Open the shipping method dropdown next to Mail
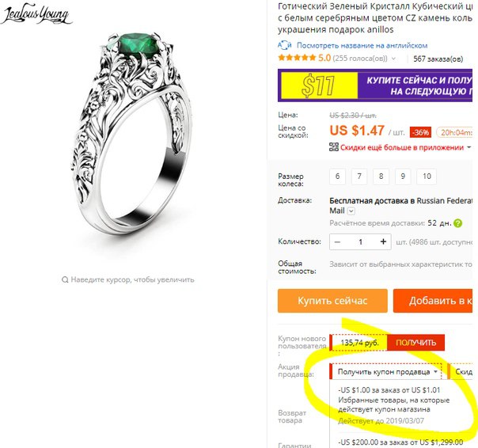This screenshot has height=448, width=478. (x=351, y=211)
